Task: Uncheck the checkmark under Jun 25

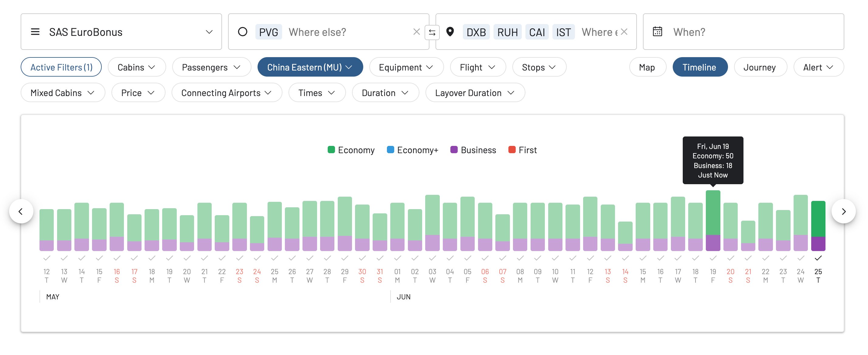Action: [818, 259]
